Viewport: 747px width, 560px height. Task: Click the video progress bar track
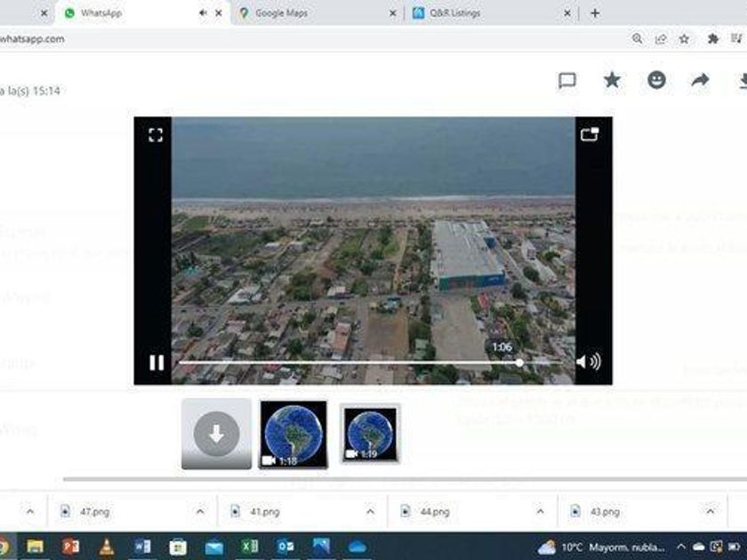click(x=347, y=363)
